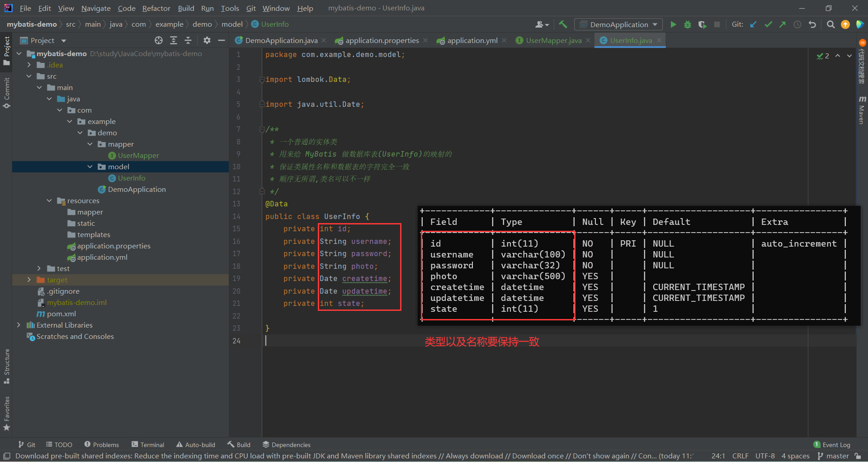Screen dimensions: 868x462
Task: Git push arrow icon in toolbar
Action: pos(783,24)
